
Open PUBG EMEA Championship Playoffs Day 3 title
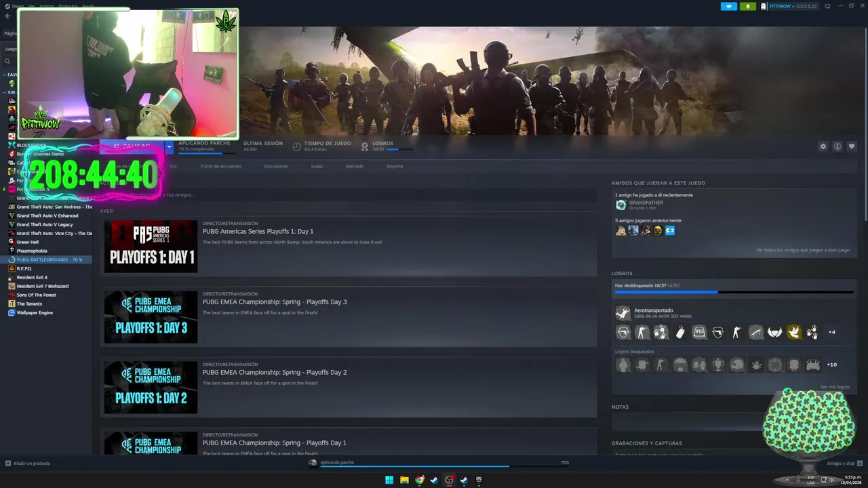coord(275,302)
